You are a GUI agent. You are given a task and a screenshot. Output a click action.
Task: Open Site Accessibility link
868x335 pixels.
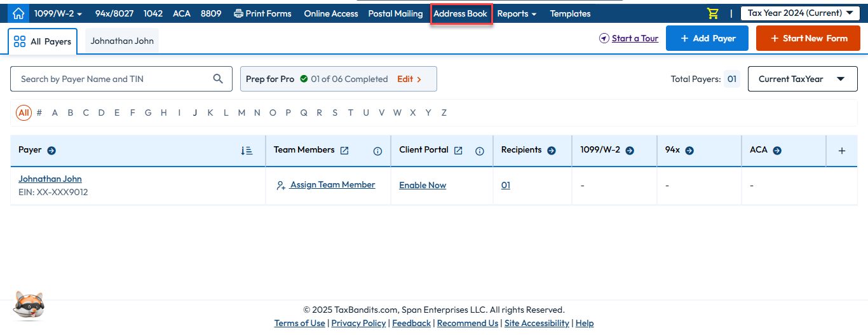[x=537, y=323]
